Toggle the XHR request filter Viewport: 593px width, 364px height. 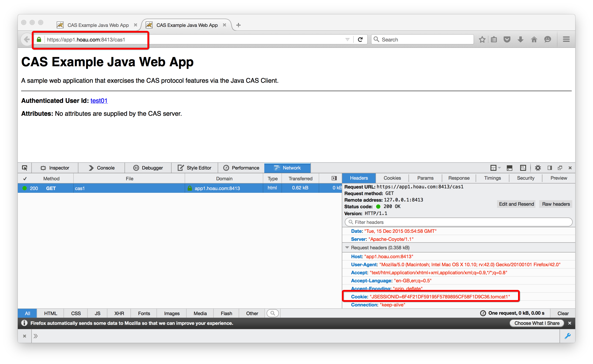click(119, 313)
